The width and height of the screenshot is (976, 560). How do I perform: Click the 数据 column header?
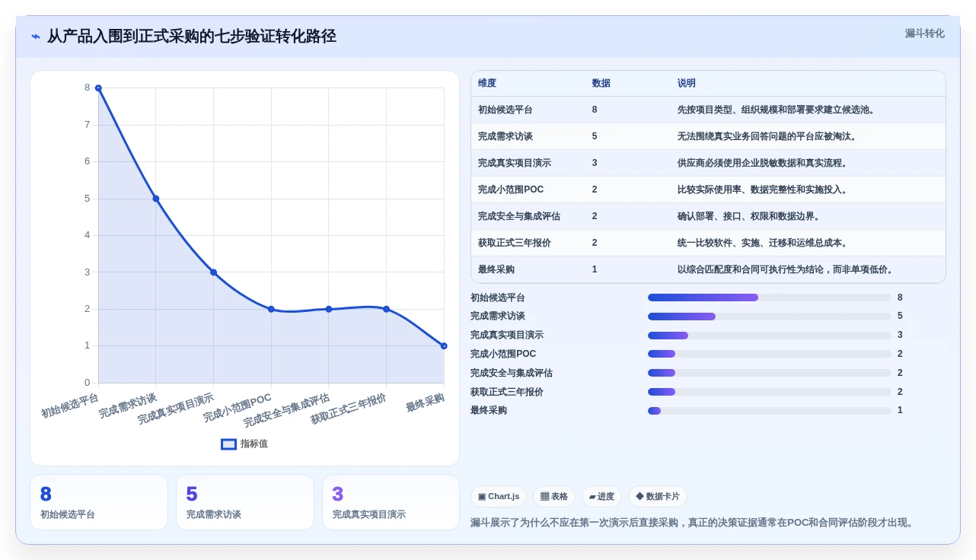(601, 84)
